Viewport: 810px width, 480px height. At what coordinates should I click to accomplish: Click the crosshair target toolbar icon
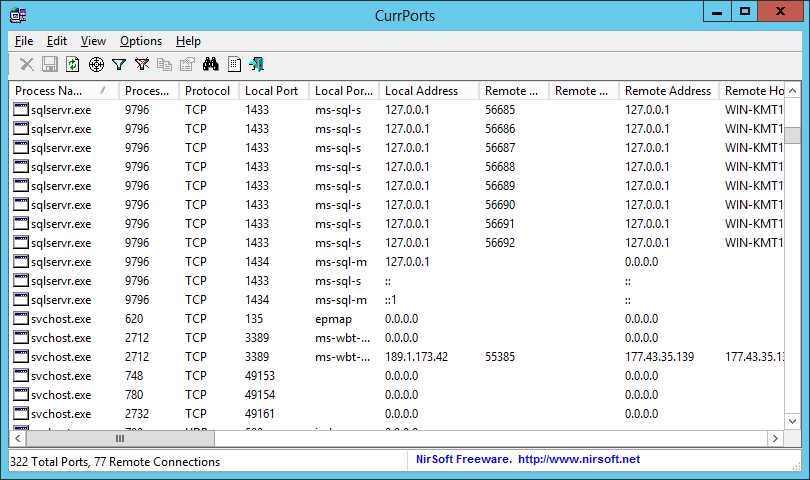tap(96, 64)
